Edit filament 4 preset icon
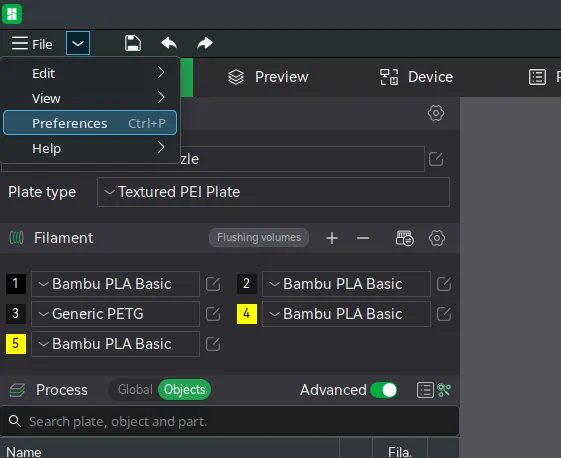561x458 pixels. coord(444,315)
